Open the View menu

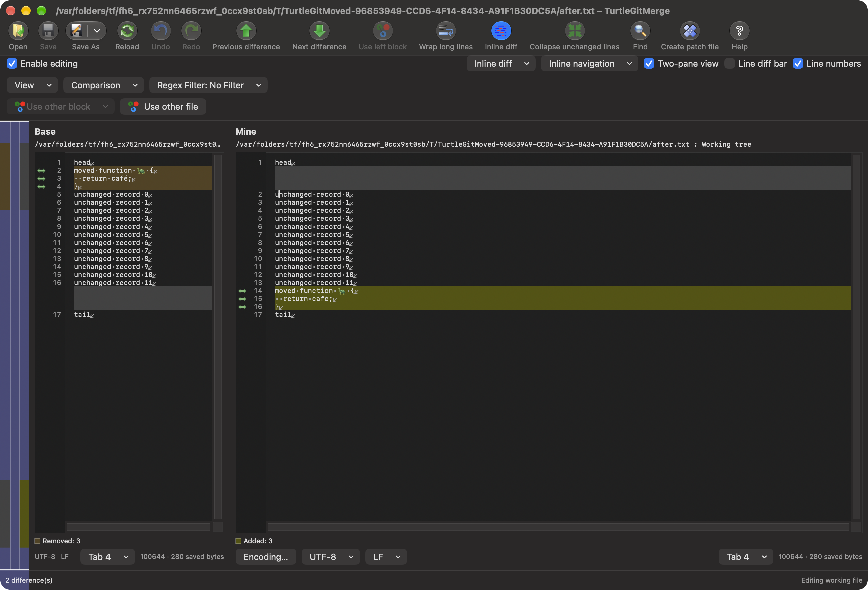32,85
